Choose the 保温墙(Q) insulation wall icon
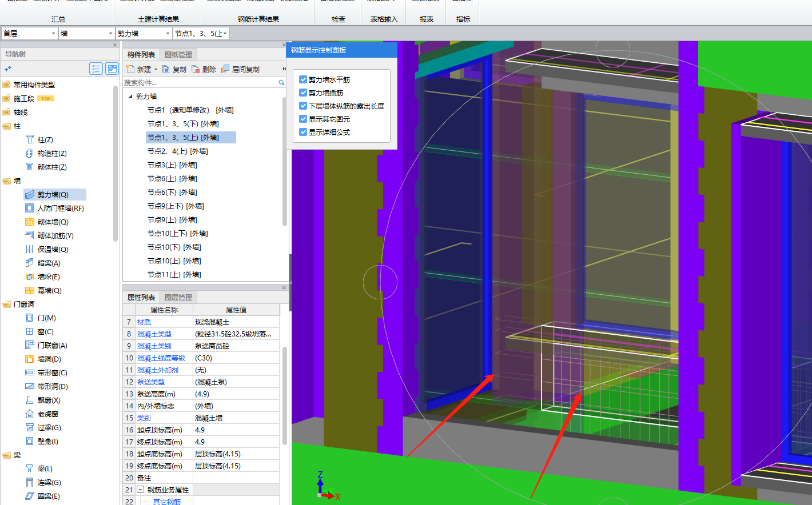Viewport: 812px width, 505px height. click(30, 249)
